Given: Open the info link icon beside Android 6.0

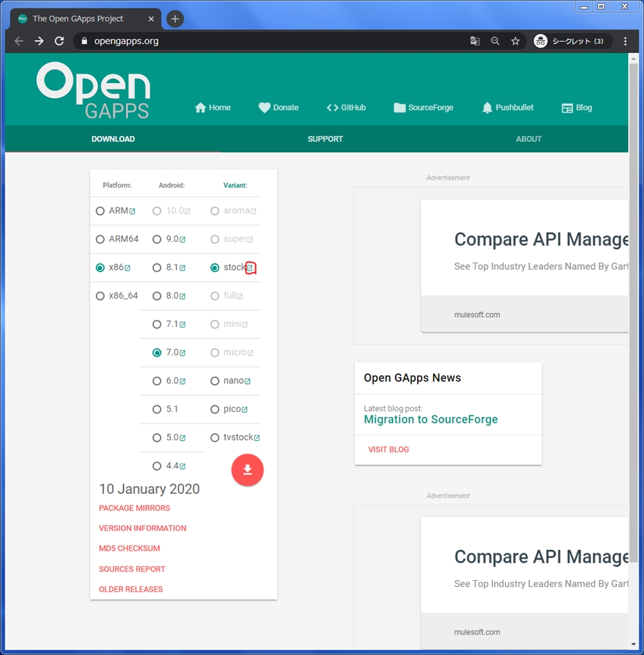Looking at the screenshot, I should point(182,381).
